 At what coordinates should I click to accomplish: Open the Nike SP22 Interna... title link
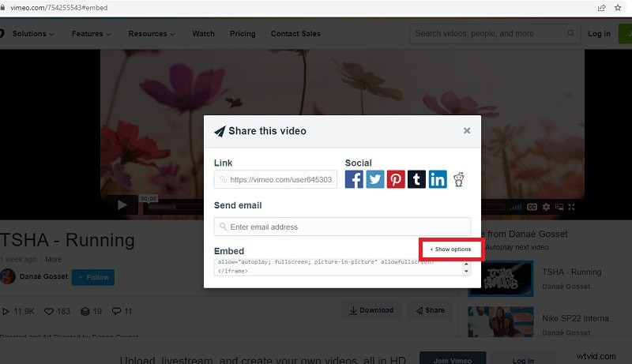578,318
